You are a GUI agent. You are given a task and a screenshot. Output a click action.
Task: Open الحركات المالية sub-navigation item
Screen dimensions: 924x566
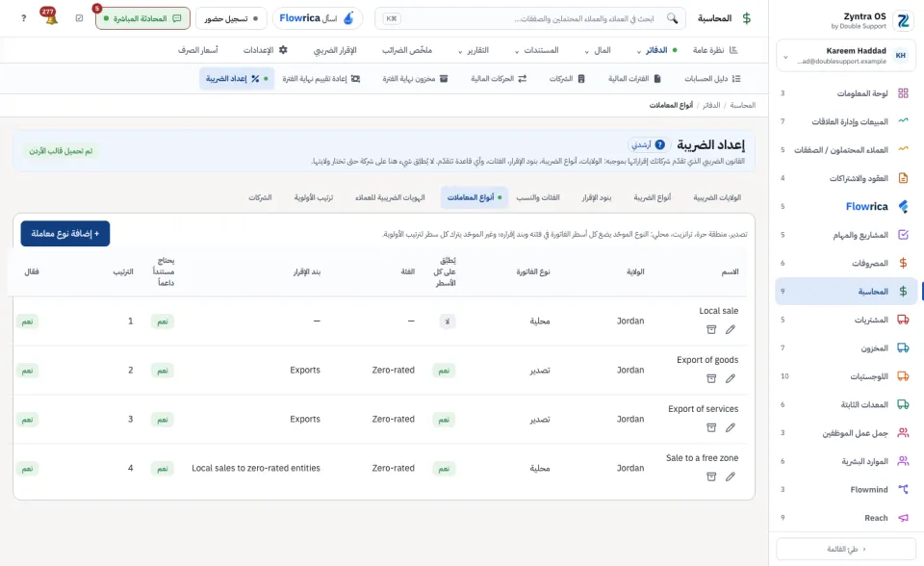point(498,78)
